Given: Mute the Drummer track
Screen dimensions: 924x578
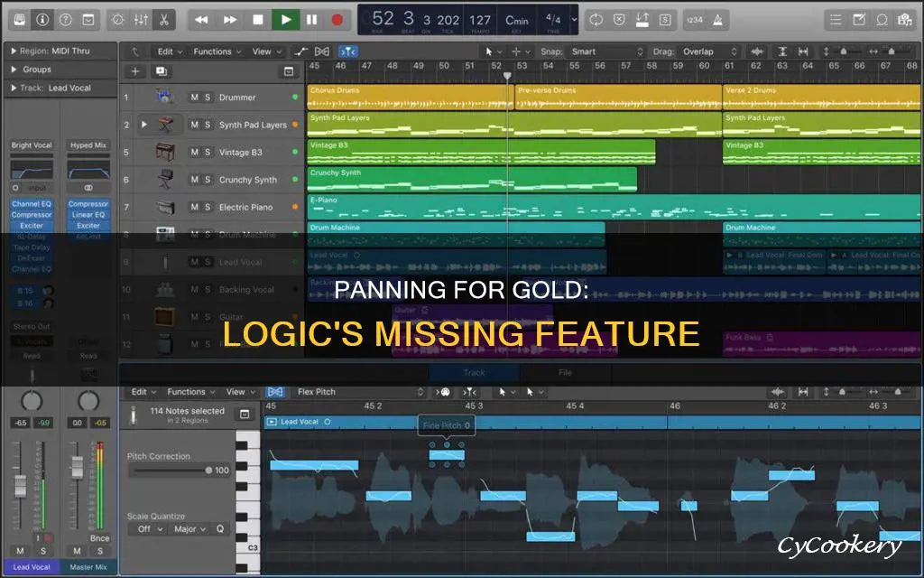Looking at the screenshot, I should [x=195, y=98].
